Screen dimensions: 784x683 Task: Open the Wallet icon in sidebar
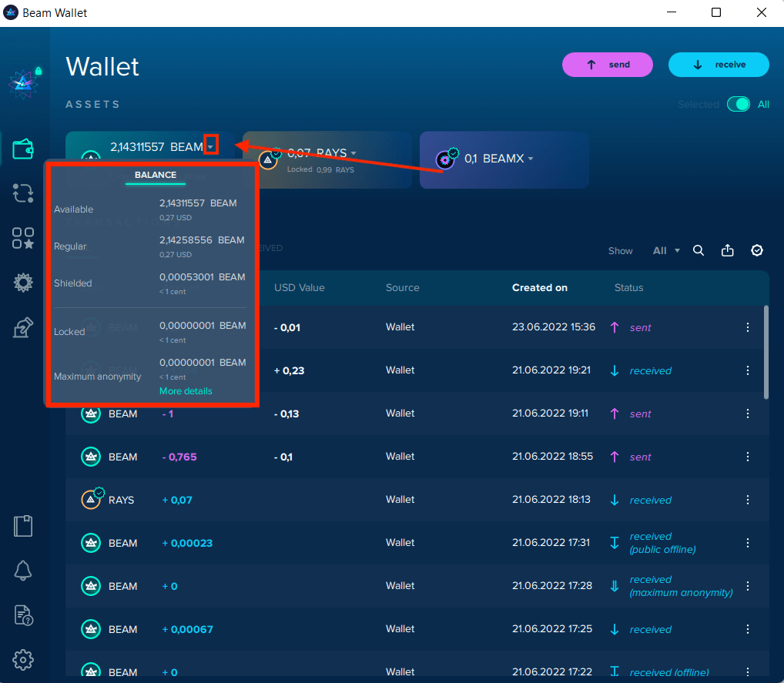[23, 149]
